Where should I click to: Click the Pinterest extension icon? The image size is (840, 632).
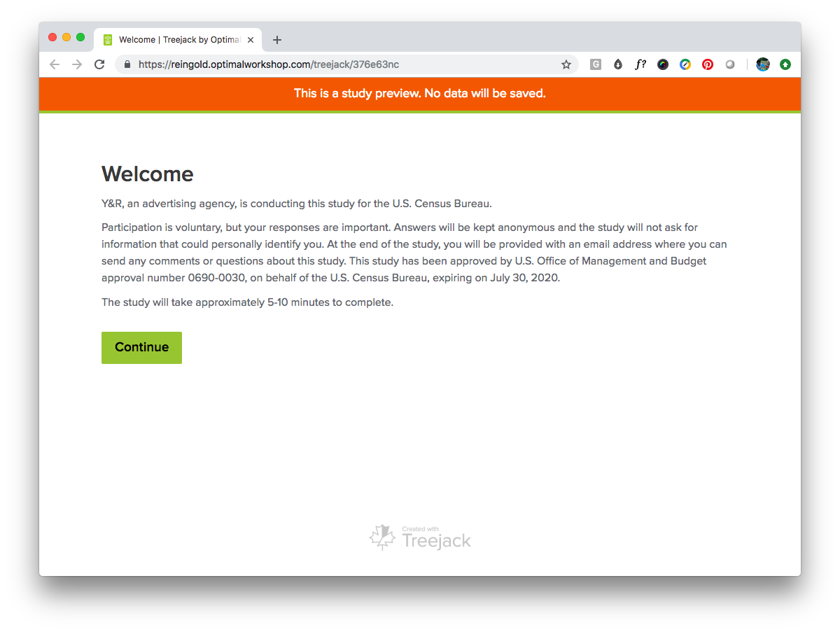[x=708, y=64]
